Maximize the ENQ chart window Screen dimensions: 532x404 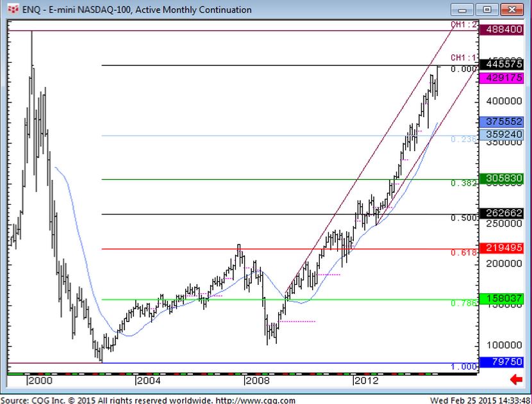487,10
